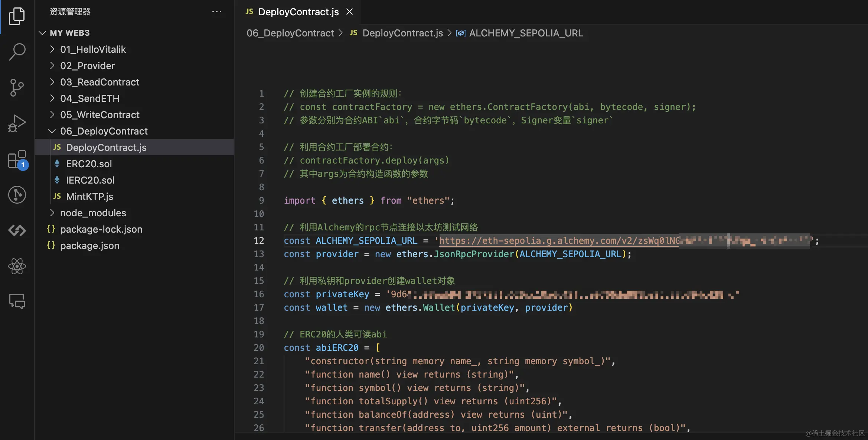868x440 pixels.
Task: Click the remote code arrows icon
Action: pyautogui.click(x=17, y=230)
